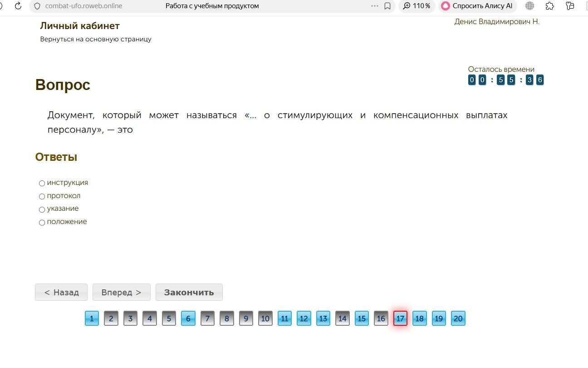Open the extensions puzzle icon
Image resolution: width=588 pixels, height=368 pixels.
pos(550,6)
